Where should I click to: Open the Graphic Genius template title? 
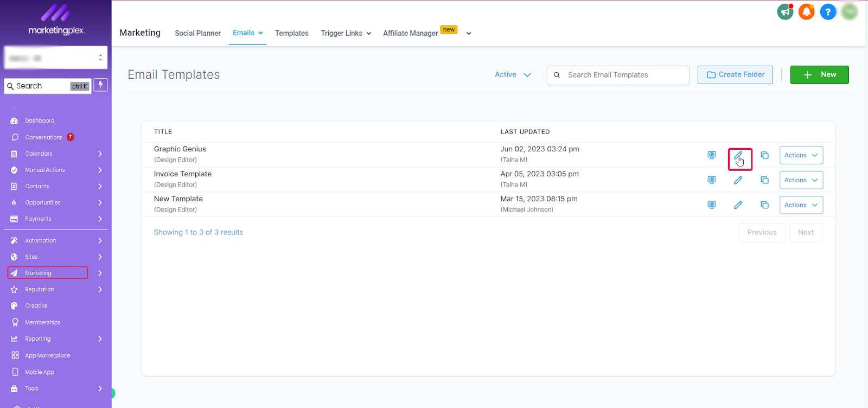180,149
